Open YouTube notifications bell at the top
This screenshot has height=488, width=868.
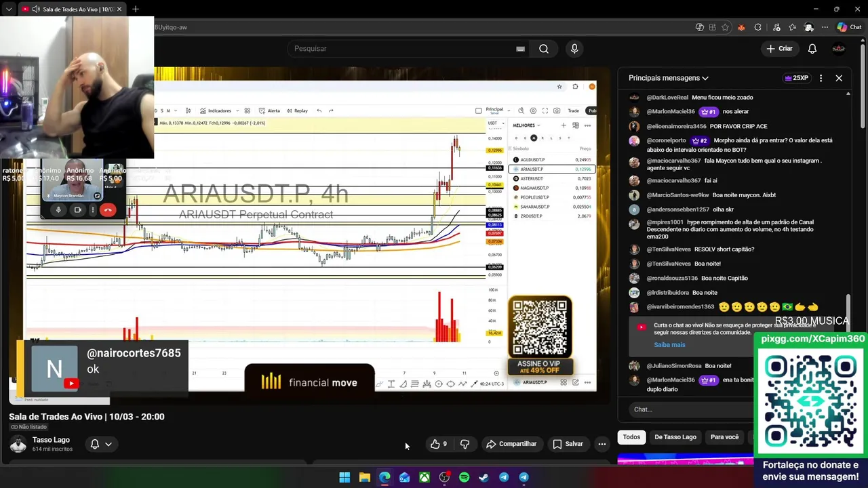pos(812,49)
